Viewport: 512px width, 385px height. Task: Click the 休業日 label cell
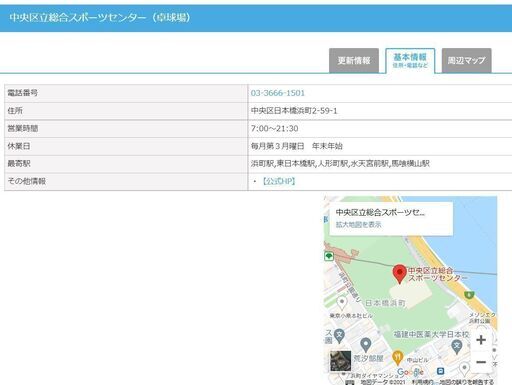point(126,146)
